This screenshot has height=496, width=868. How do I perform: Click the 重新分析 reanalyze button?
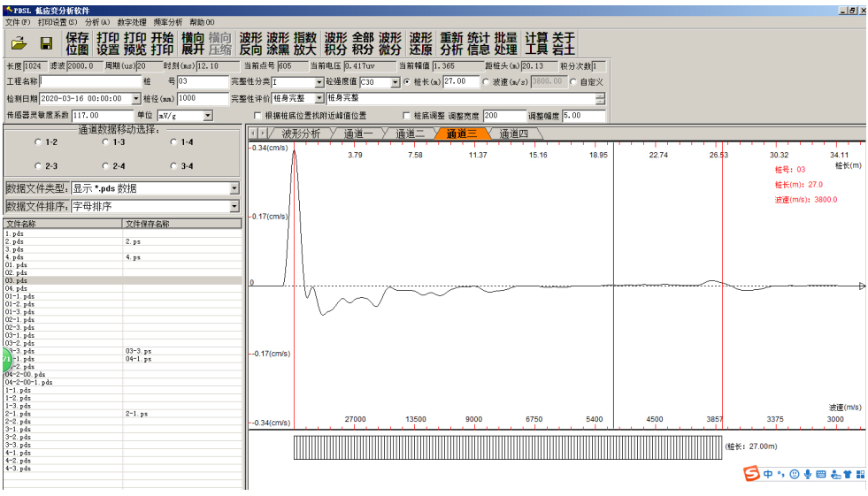[451, 43]
